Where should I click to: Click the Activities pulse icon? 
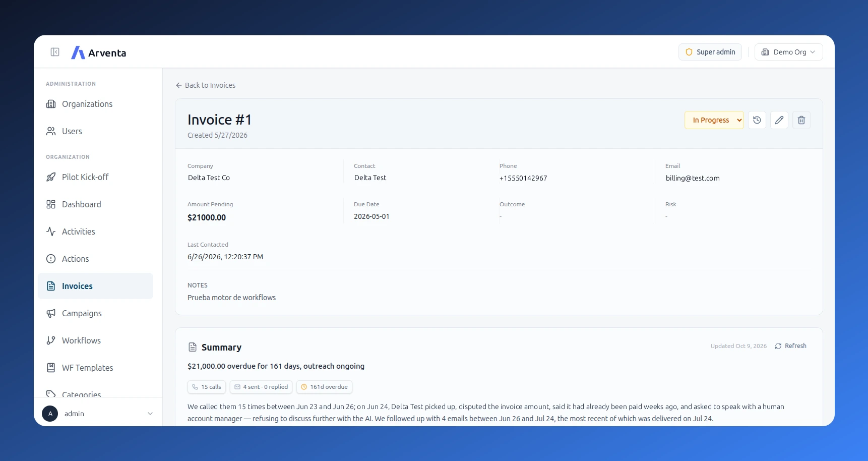[51, 232]
